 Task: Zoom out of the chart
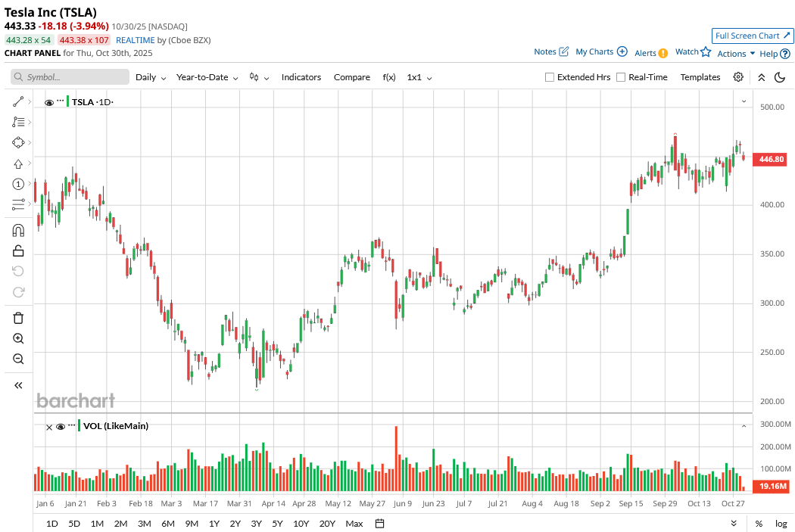18,359
